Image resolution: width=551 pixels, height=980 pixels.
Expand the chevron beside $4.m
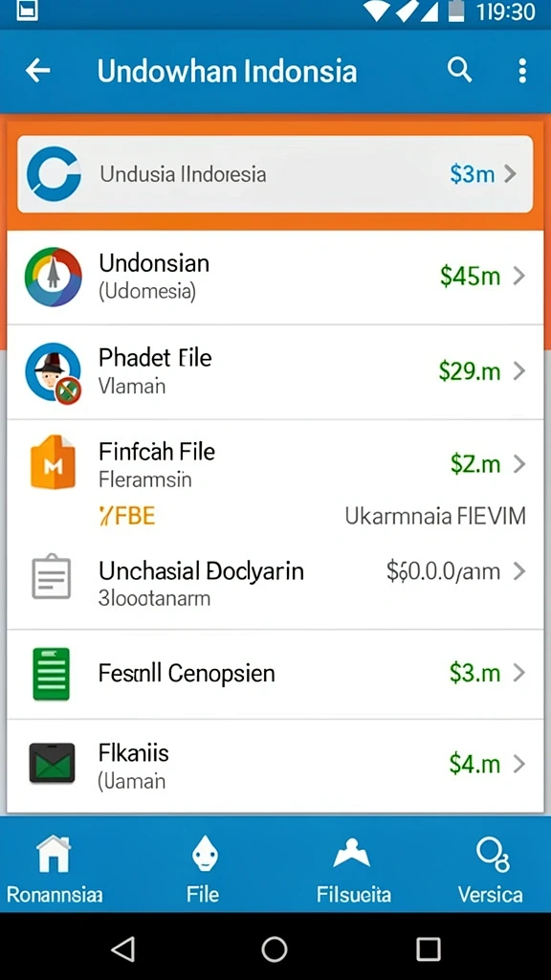(518, 763)
